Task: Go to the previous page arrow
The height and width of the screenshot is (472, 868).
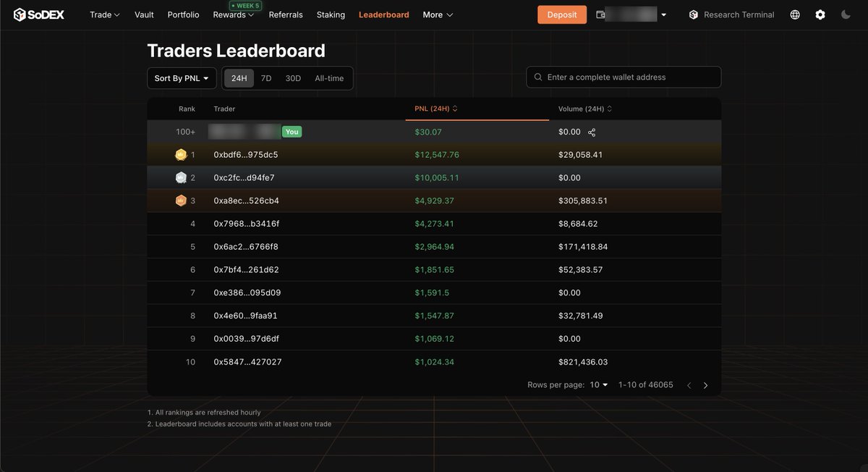Action: pos(689,386)
